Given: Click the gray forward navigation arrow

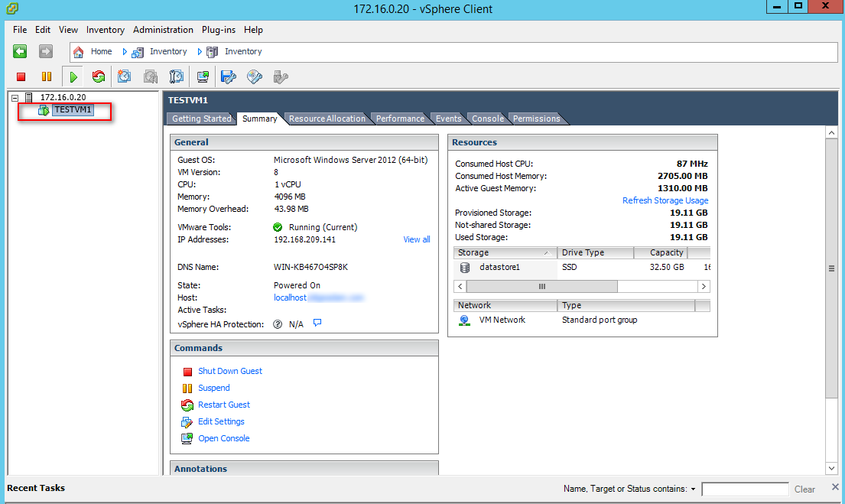Looking at the screenshot, I should 46,51.
